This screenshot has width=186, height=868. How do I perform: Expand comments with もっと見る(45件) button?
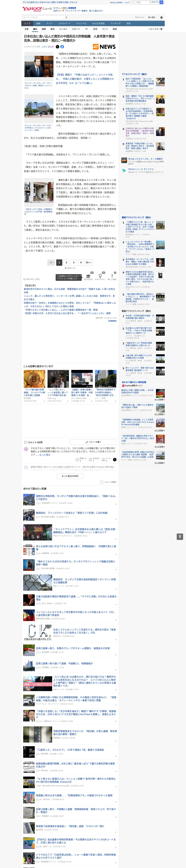(70, 476)
